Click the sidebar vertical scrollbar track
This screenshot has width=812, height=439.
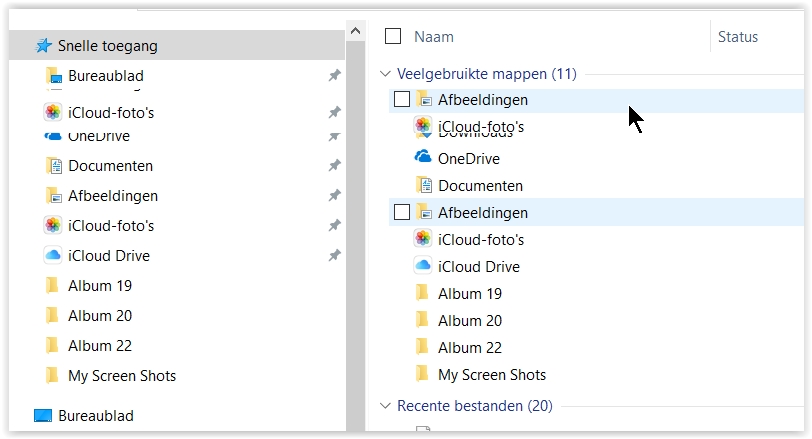(x=355, y=250)
